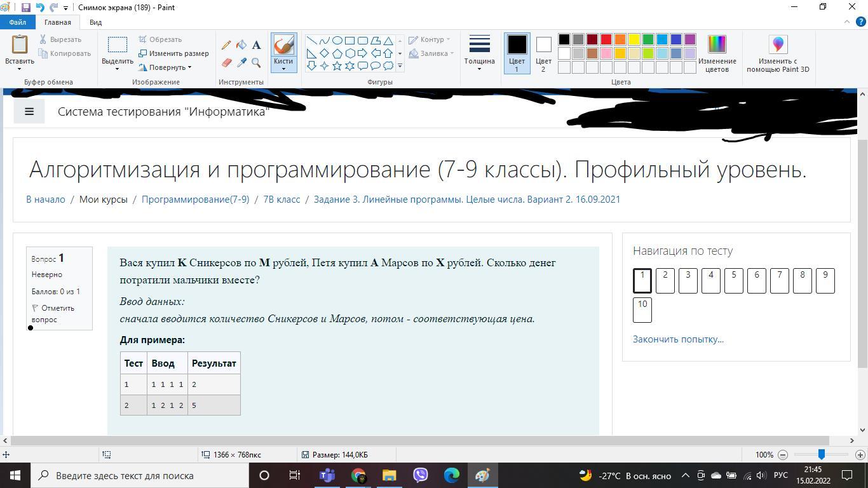Click the horizontal canvas scrollbar
868x488 pixels.
click(420, 440)
